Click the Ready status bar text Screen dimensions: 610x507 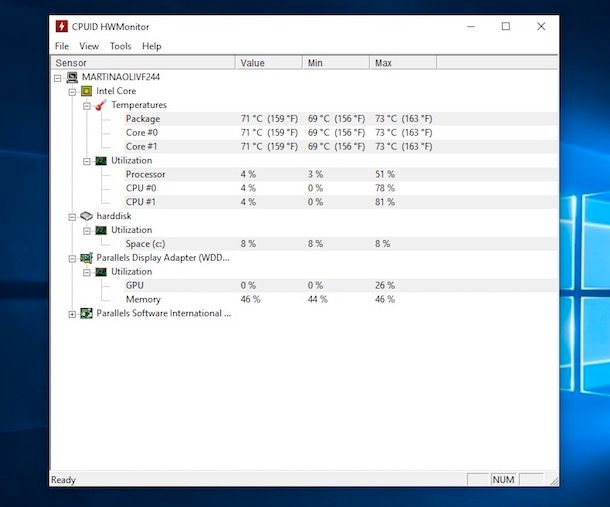[x=63, y=480]
